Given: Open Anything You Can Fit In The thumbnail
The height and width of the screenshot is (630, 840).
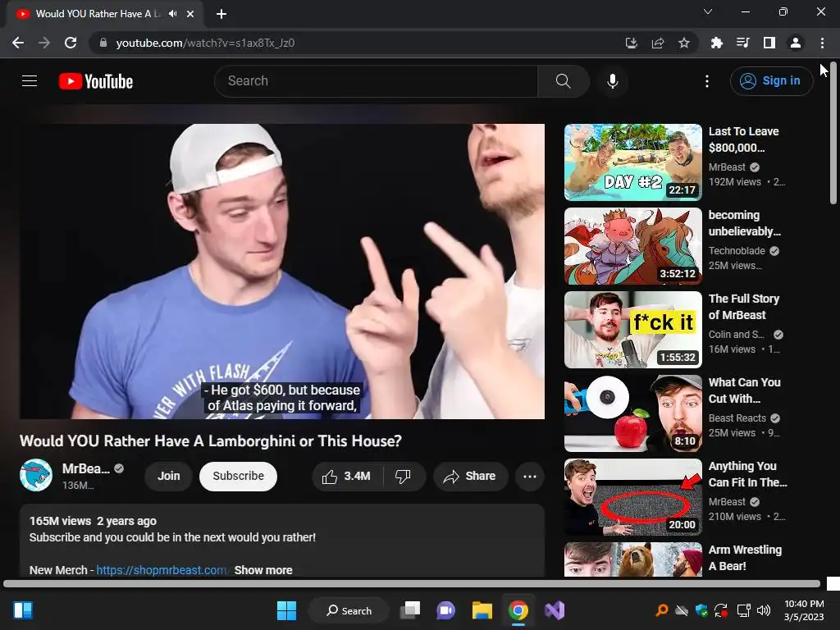Looking at the screenshot, I should tap(632, 496).
